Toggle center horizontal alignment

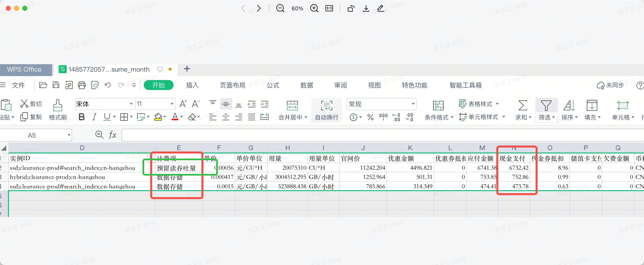coord(226,117)
